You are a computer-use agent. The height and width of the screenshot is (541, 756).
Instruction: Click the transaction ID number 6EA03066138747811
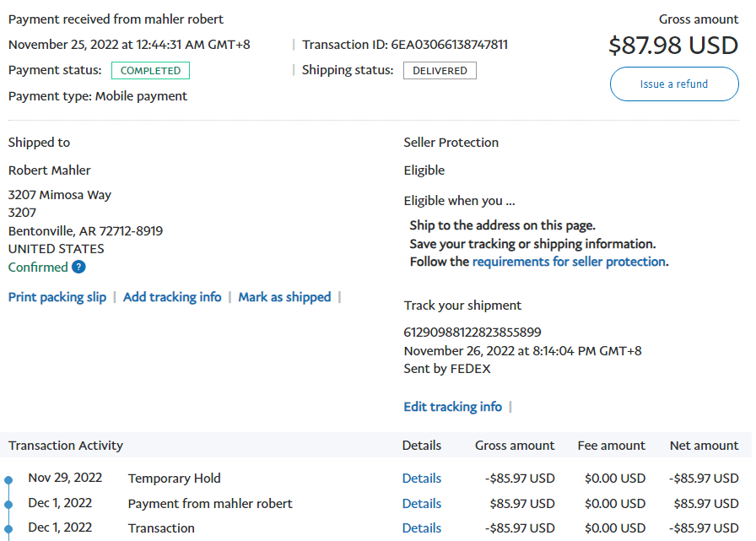pyautogui.click(x=450, y=45)
